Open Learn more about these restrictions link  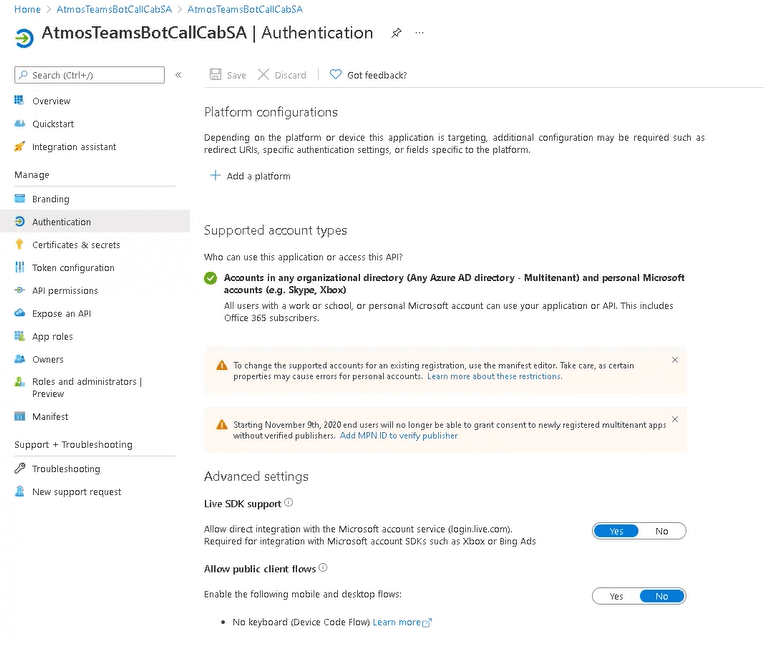494,376
